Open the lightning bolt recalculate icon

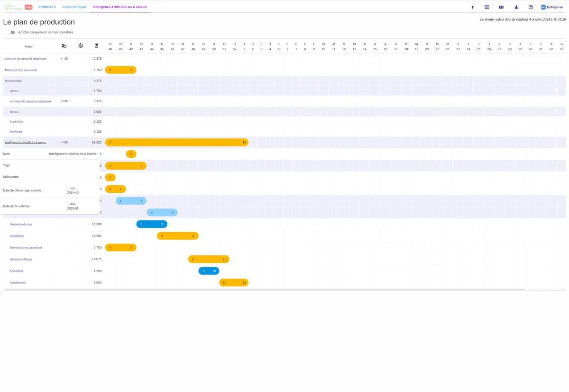pos(472,7)
